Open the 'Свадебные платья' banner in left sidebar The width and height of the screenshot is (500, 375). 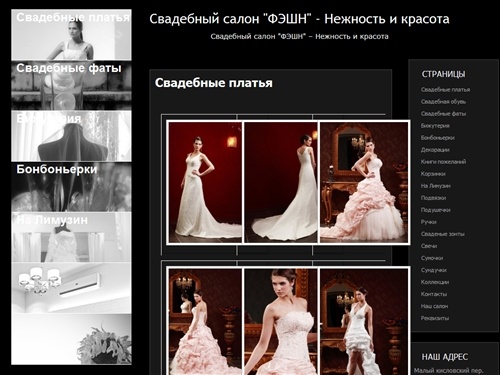[x=71, y=35]
